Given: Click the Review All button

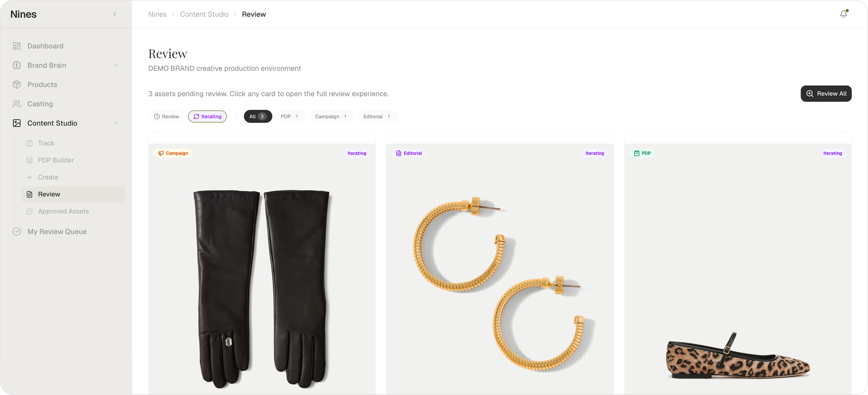Looking at the screenshot, I should [826, 94].
